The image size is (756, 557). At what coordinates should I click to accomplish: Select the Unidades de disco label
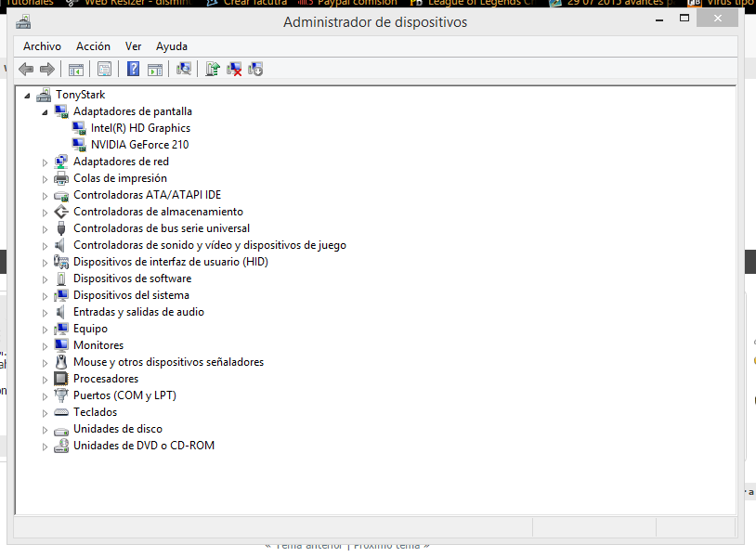pos(118,429)
